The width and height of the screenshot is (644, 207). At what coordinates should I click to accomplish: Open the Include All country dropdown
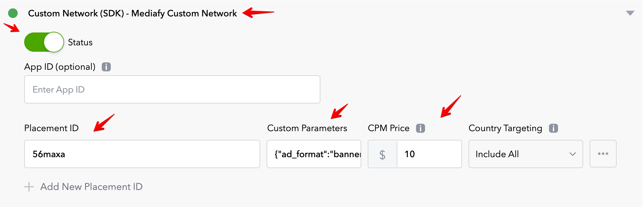(526, 154)
